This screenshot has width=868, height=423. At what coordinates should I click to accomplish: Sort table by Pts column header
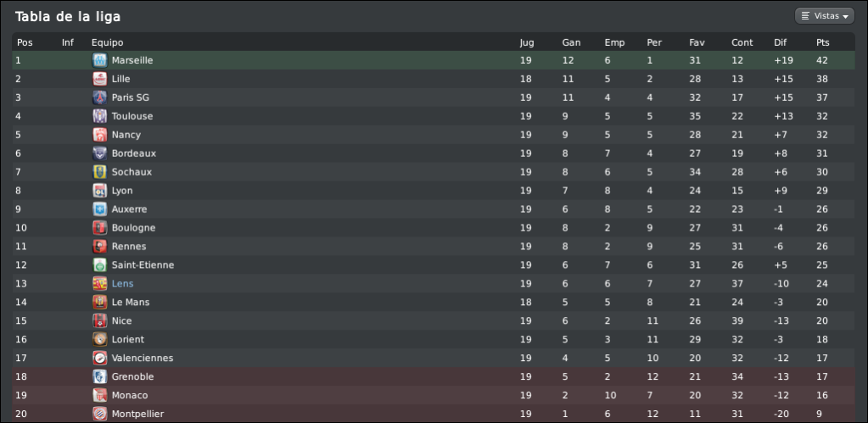[823, 42]
